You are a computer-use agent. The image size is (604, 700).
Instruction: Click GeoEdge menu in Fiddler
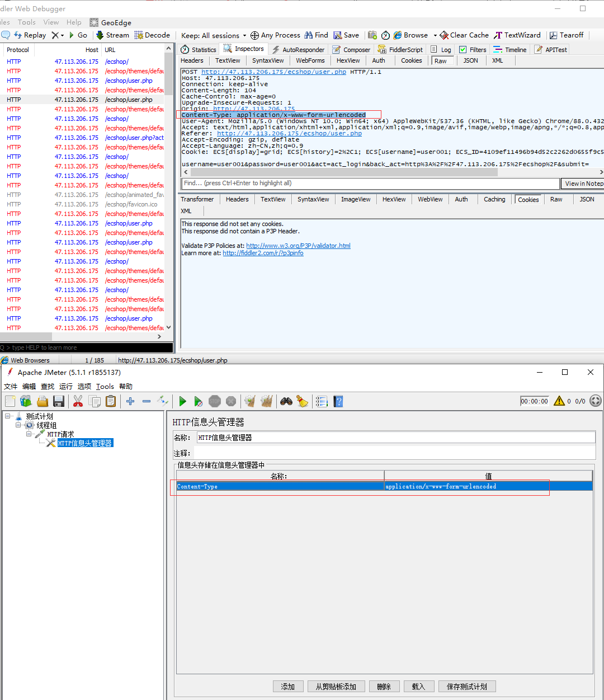(x=111, y=22)
